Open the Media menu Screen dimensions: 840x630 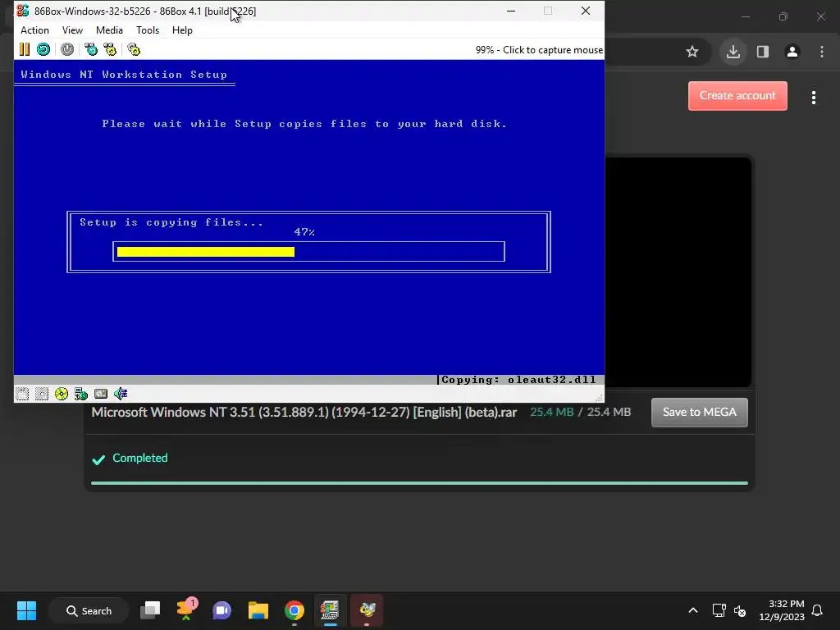click(x=109, y=30)
